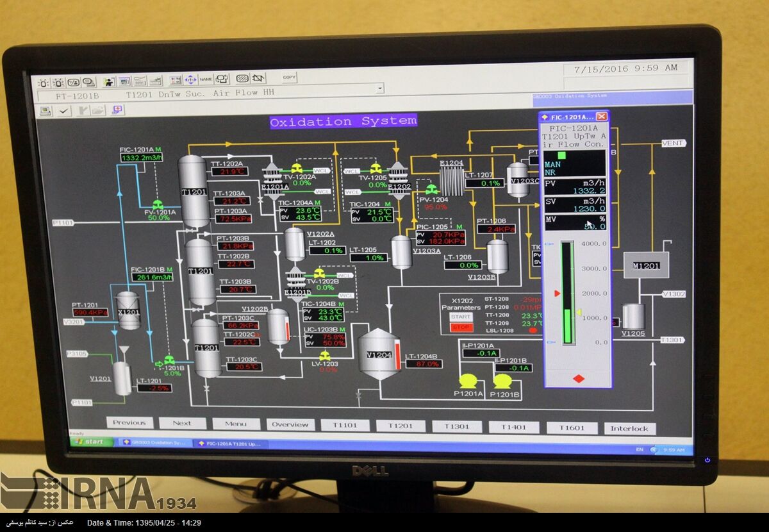The width and height of the screenshot is (769, 532).
Task: Click the four-arrow navigation toolbar icon
Action: click(x=191, y=80)
